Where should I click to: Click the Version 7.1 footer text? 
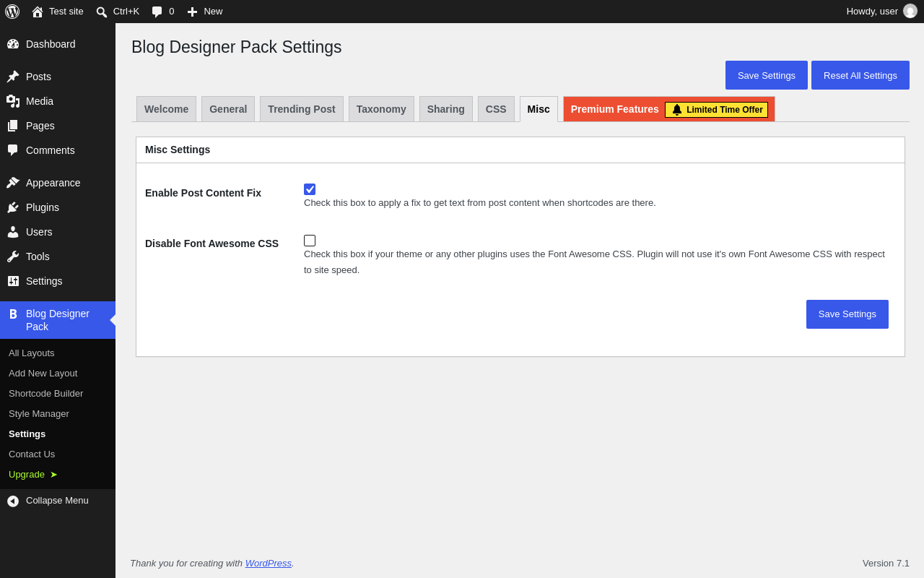point(886,563)
